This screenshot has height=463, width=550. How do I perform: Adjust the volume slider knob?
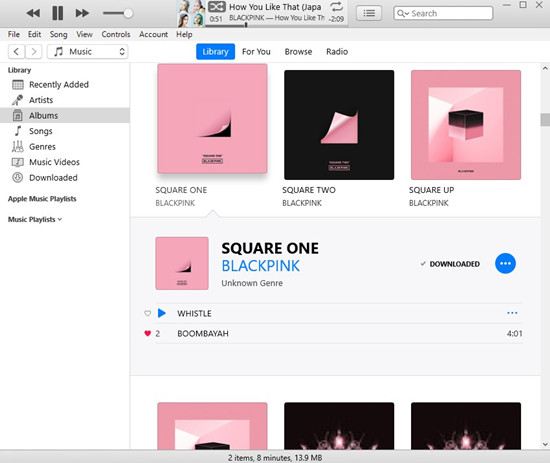click(128, 13)
